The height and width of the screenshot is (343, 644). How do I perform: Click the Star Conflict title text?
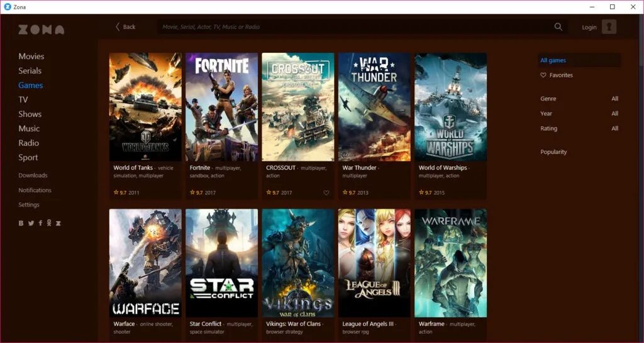[206, 324]
